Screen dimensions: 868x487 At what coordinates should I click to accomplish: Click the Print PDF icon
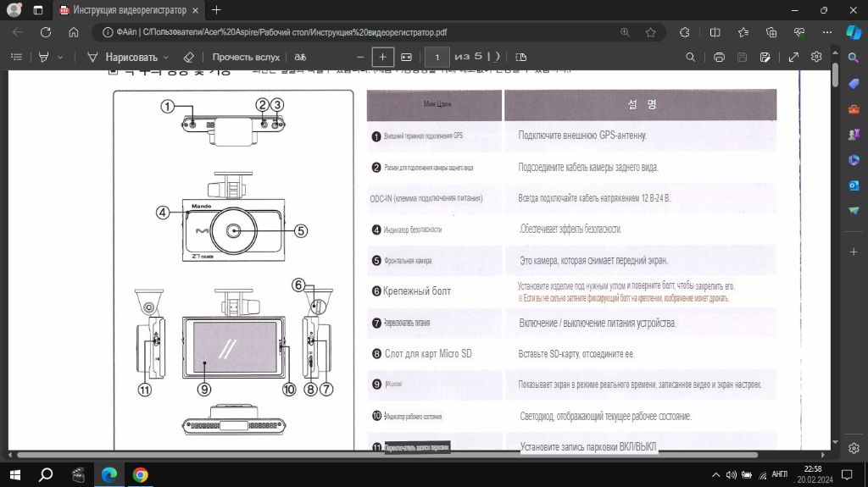pyautogui.click(x=719, y=57)
